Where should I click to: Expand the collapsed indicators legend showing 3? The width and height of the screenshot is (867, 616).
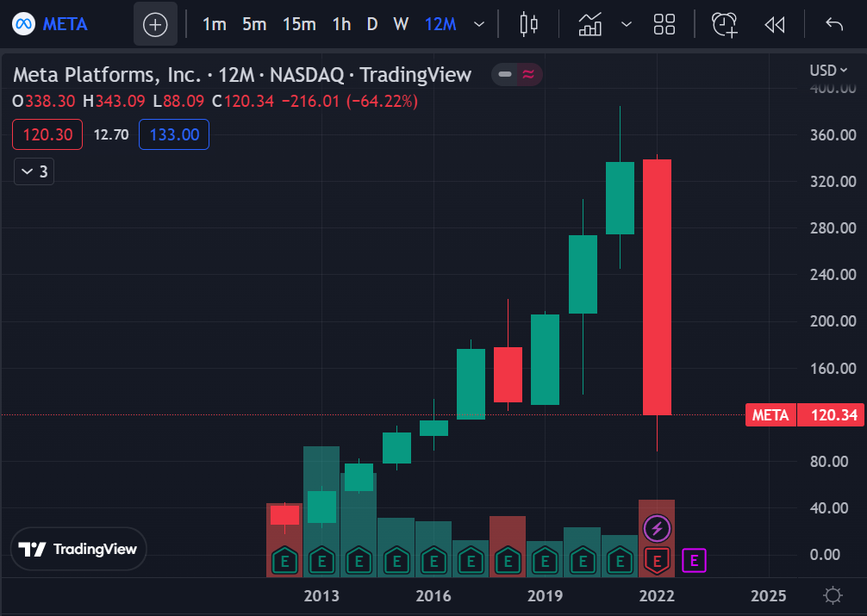tap(34, 171)
